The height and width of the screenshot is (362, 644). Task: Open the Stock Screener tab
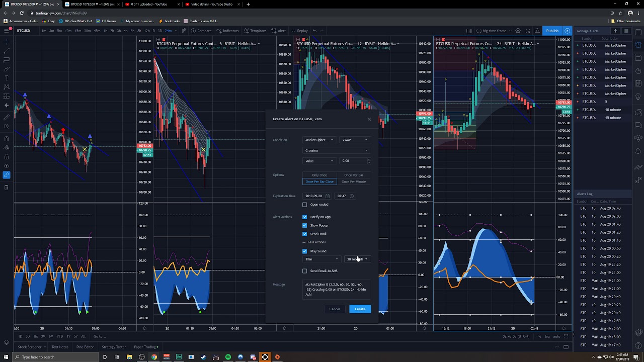tap(29, 347)
